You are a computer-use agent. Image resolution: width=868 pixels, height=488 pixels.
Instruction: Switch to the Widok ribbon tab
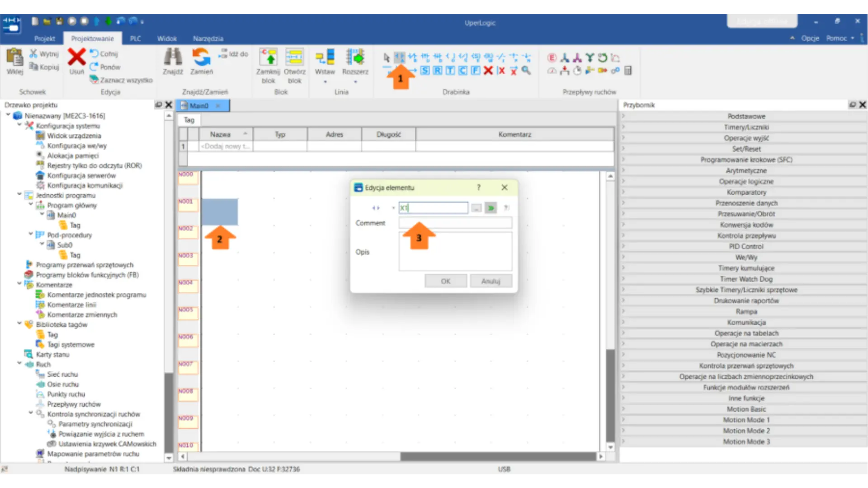(167, 38)
